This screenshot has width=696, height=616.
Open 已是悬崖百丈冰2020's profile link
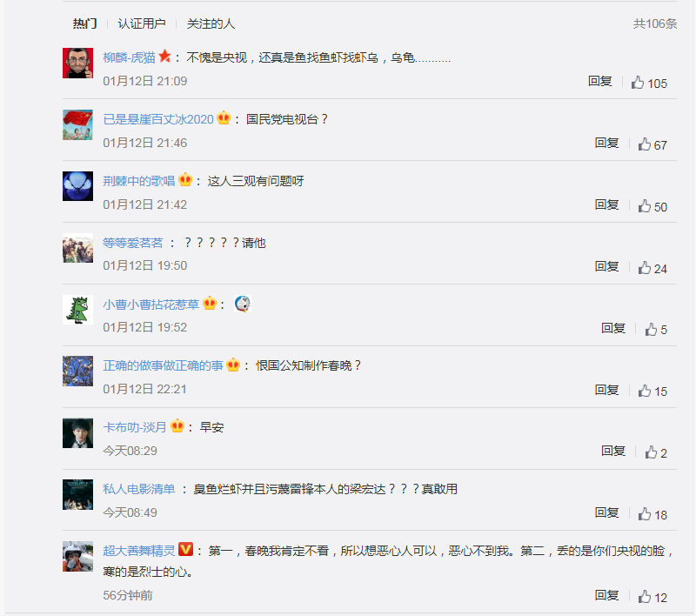point(158,119)
